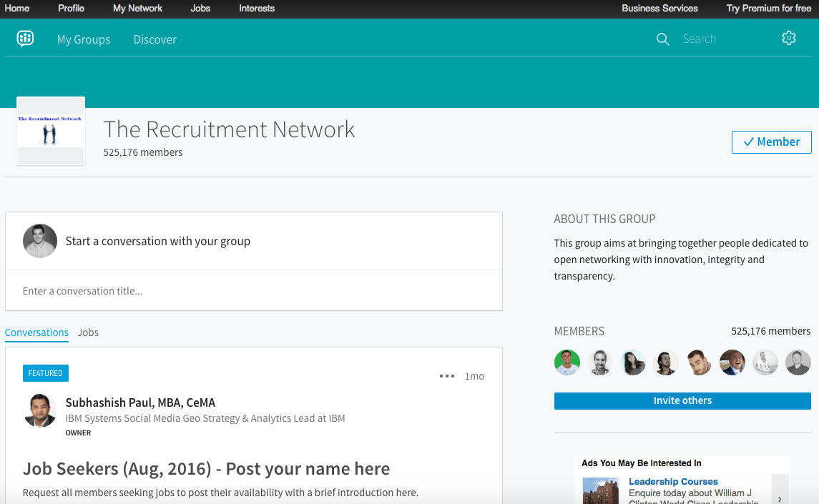Click the MEMBERS section heading
Image resolution: width=819 pixels, height=504 pixels.
pos(579,331)
